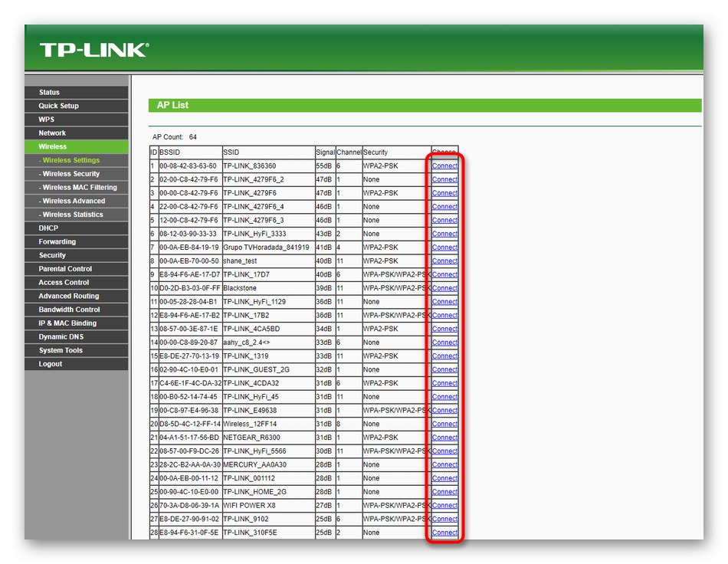
Task: Open System Tools
Action: click(x=76, y=350)
